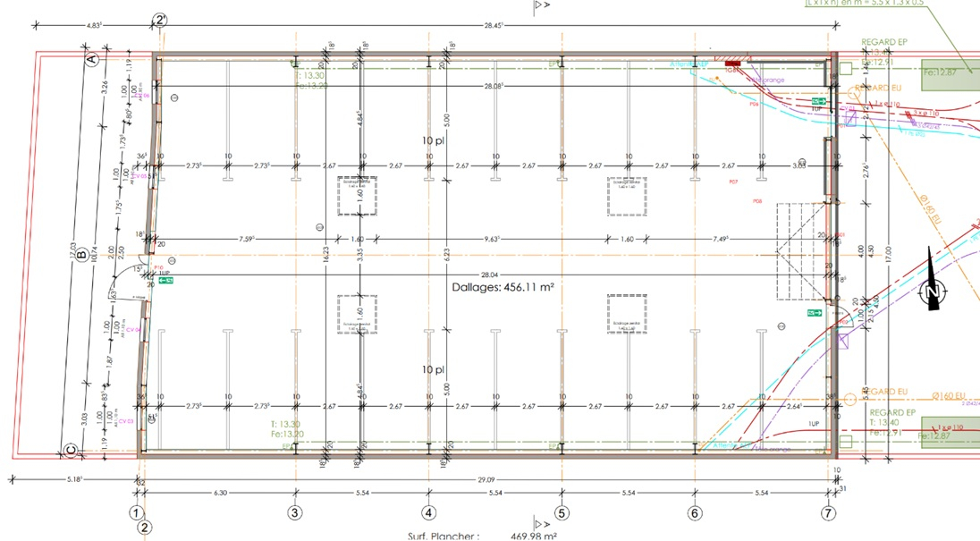Select the 2' axis bubble
The height and width of the screenshot is (541, 980).
(161, 20)
